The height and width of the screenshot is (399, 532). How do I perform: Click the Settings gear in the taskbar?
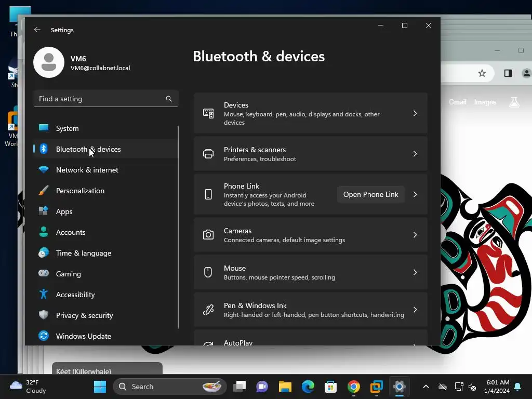pos(400,387)
